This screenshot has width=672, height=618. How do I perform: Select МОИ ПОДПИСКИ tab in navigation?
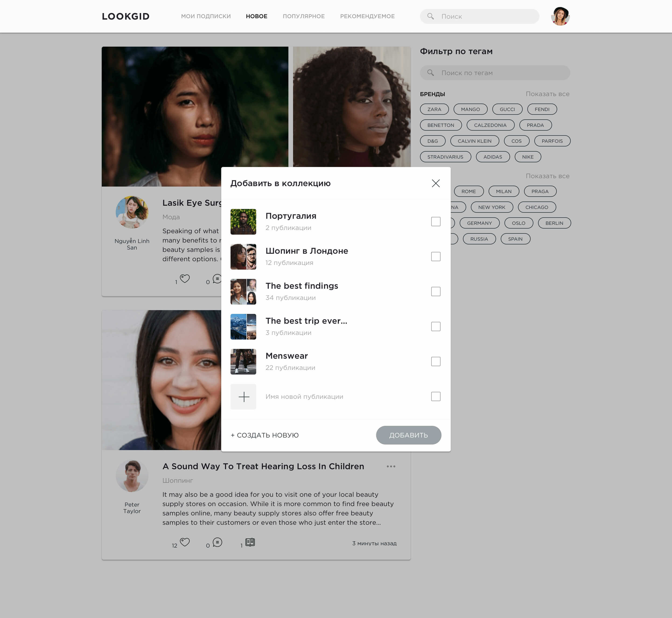(206, 16)
